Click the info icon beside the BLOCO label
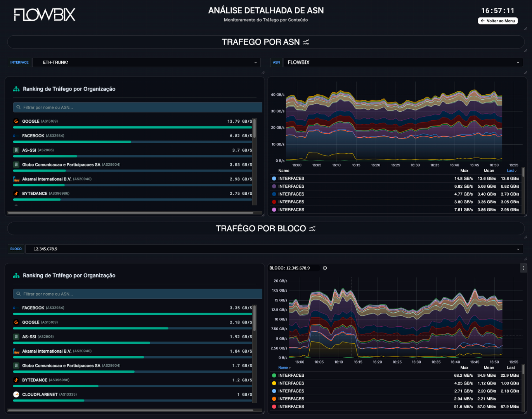 point(325,268)
